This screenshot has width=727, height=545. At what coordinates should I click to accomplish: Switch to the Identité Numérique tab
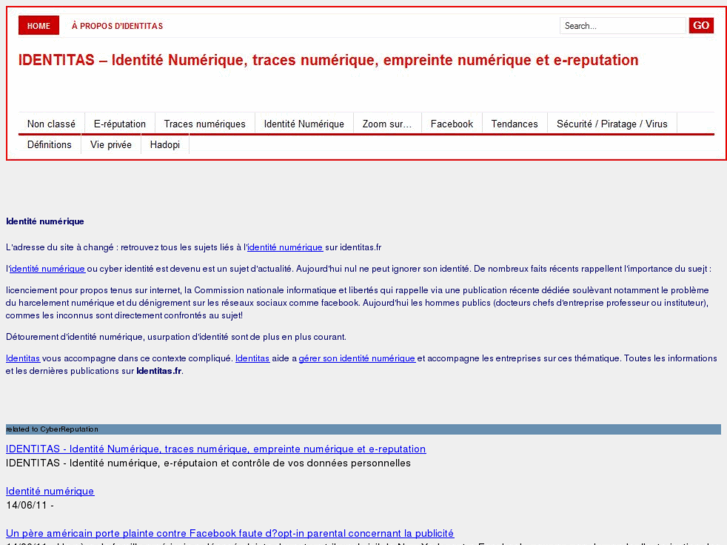click(304, 124)
